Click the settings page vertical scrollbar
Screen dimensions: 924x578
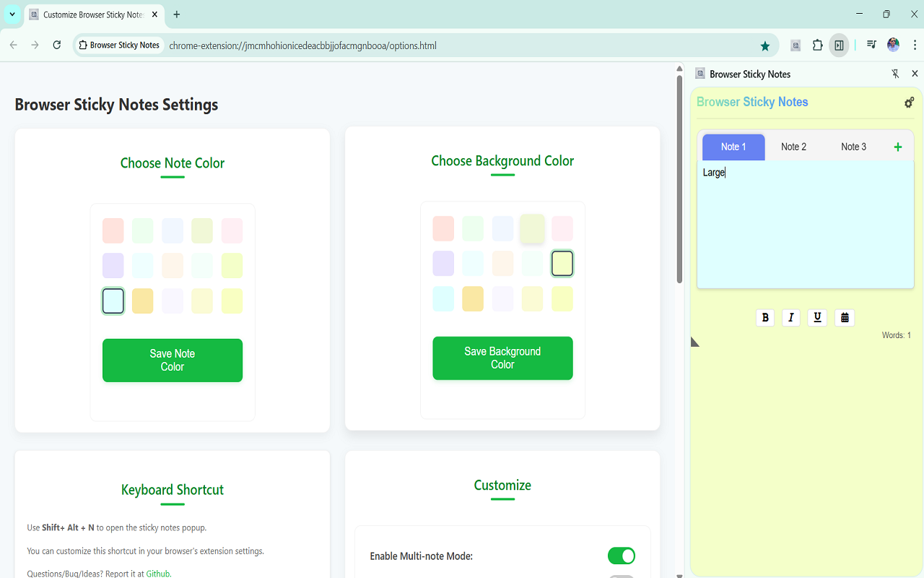click(679, 179)
